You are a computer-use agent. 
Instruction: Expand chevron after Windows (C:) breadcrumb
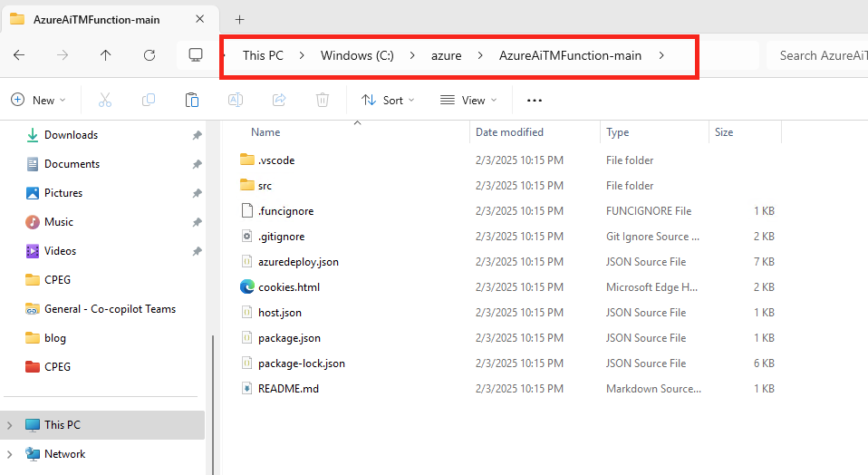(x=412, y=55)
